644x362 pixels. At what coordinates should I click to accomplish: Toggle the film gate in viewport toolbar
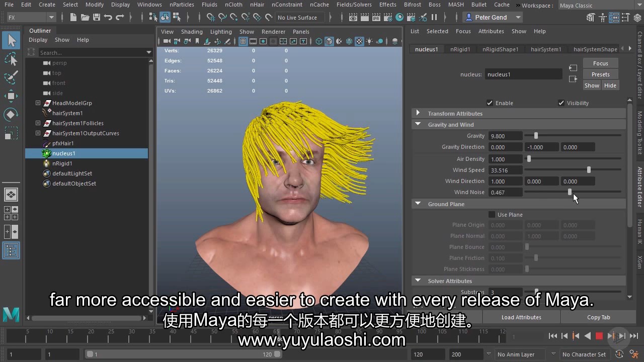pos(253,41)
